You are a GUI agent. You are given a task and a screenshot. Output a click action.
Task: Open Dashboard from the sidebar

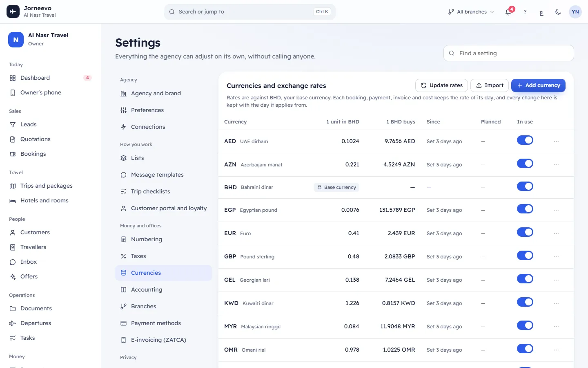[x=50, y=78]
